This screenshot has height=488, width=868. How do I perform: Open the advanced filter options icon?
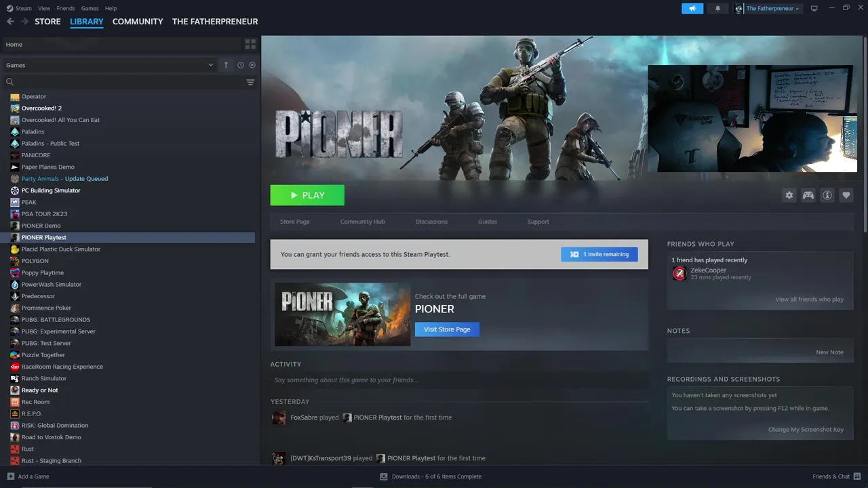tap(250, 82)
